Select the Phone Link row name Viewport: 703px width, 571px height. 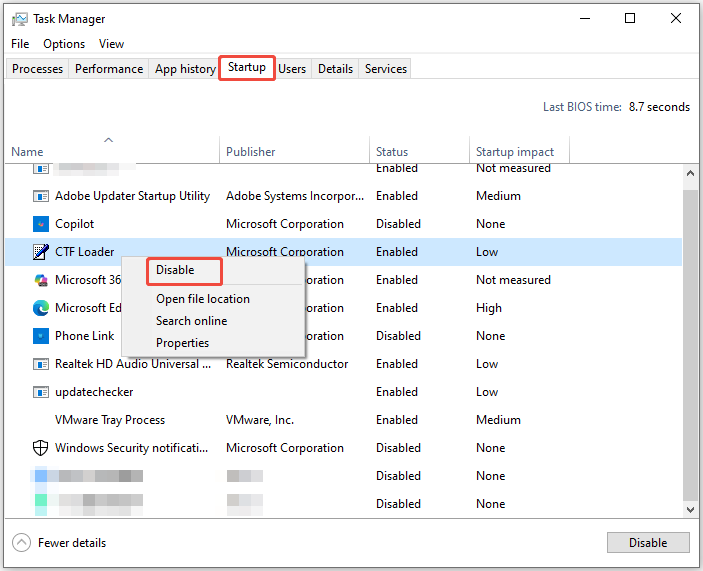point(84,336)
